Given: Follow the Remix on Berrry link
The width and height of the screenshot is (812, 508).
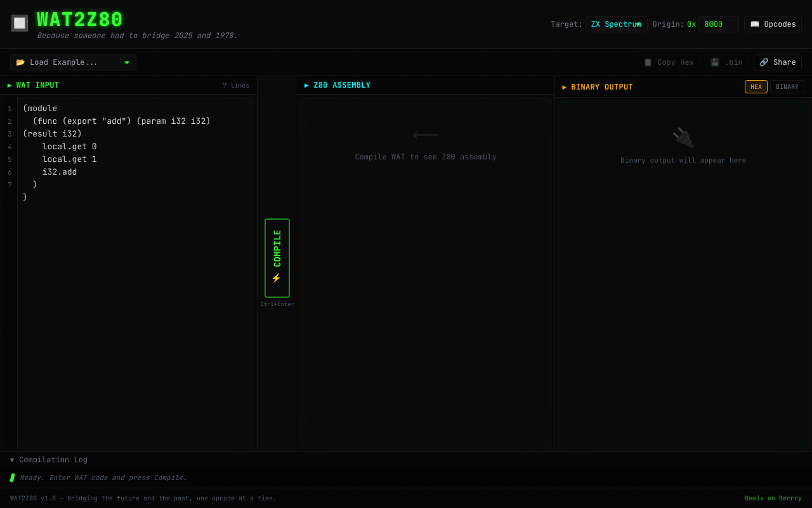Looking at the screenshot, I should tap(773, 498).
